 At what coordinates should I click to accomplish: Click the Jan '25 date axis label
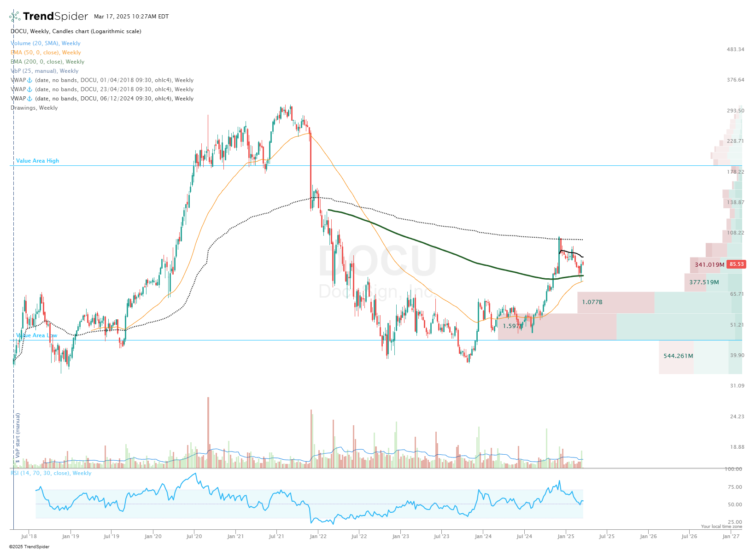565,536
